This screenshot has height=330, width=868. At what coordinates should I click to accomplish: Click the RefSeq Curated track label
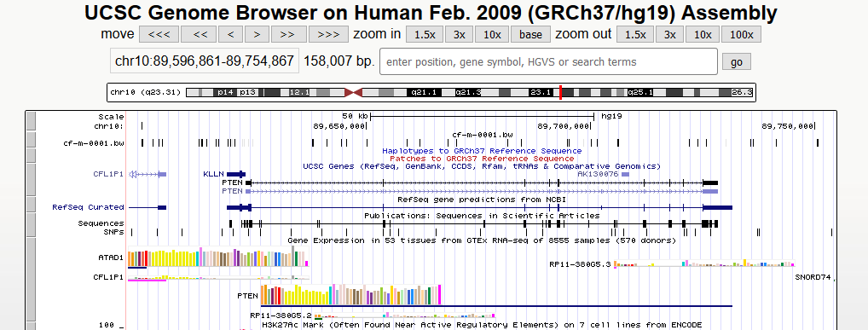(x=88, y=207)
